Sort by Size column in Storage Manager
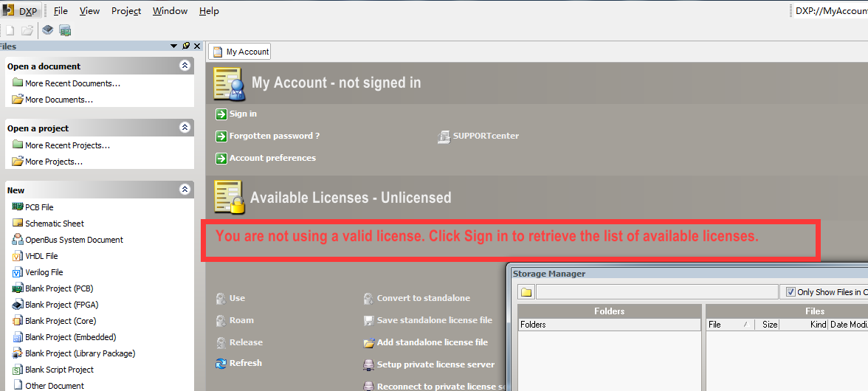The height and width of the screenshot is (391, 868). (767, 325)
